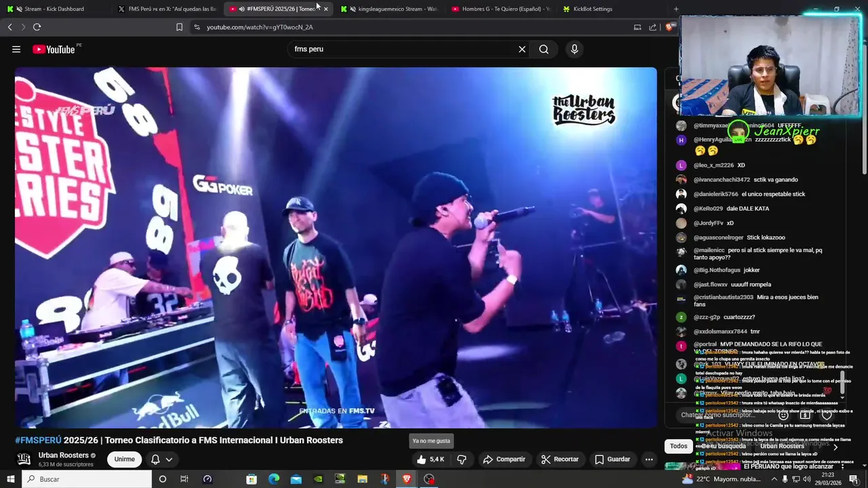The width and height of the screenshot is (868, 488).
Task: Show hidden system tray icons chevron
Action: (774, 479)
